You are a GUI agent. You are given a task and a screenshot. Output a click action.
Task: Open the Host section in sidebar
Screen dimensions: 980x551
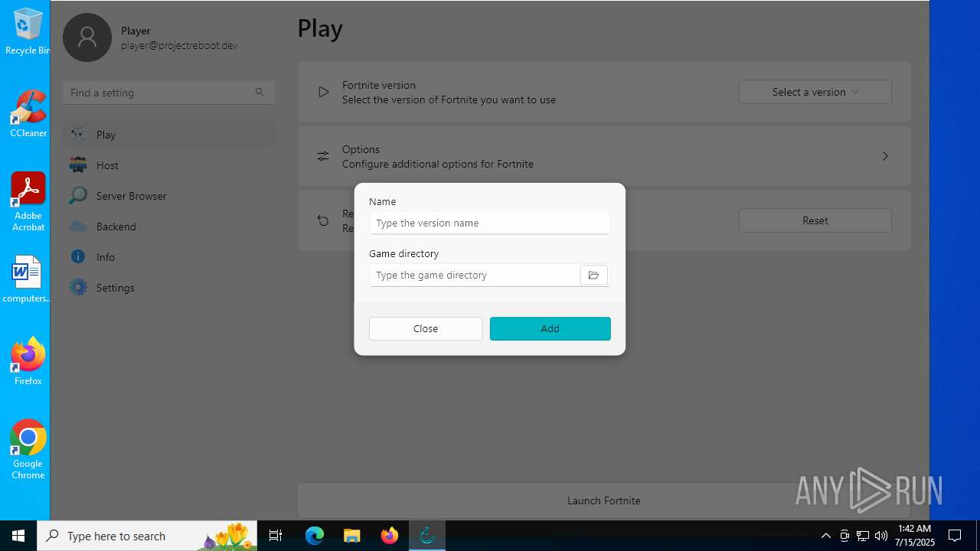(168, 165)
